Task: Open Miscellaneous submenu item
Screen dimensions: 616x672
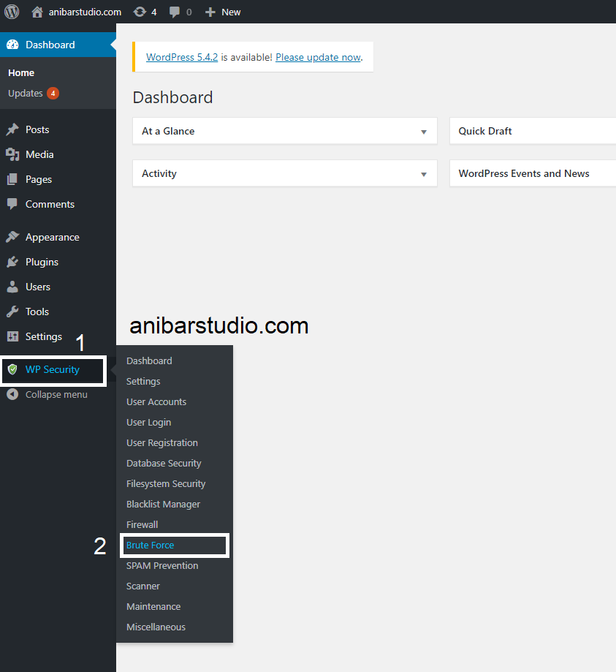Action: coord(156,627)
